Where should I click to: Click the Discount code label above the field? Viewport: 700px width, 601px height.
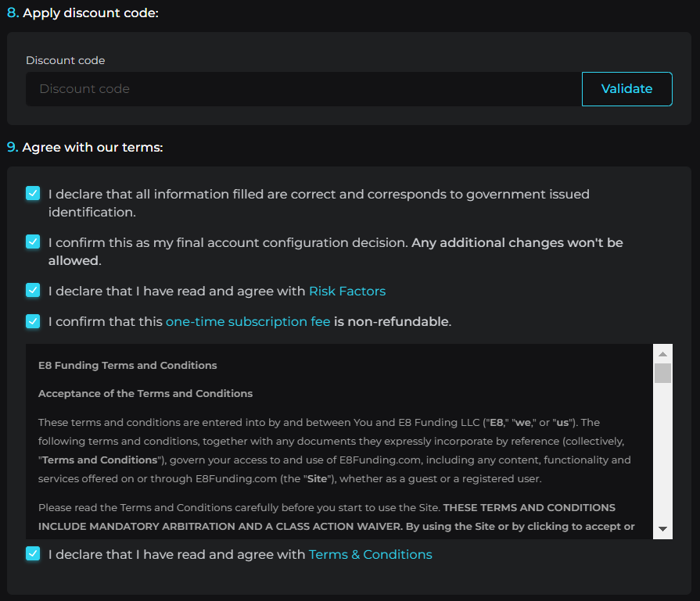point(65,60)
